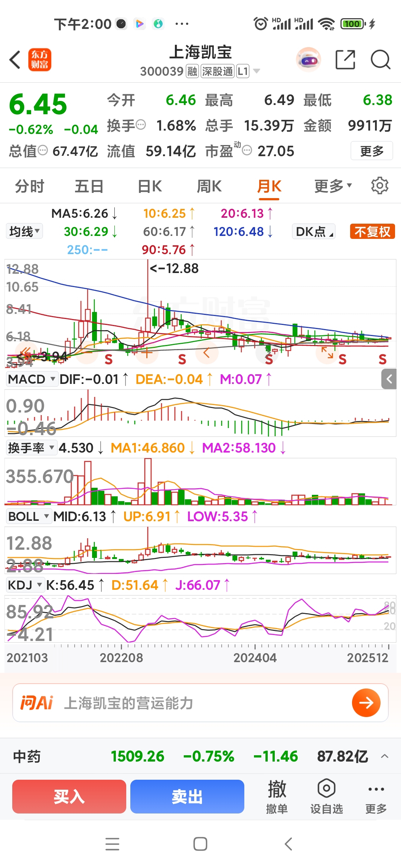Select the 月K tab
The height and width of the screenshot is (868, 401).
point(269,186)
